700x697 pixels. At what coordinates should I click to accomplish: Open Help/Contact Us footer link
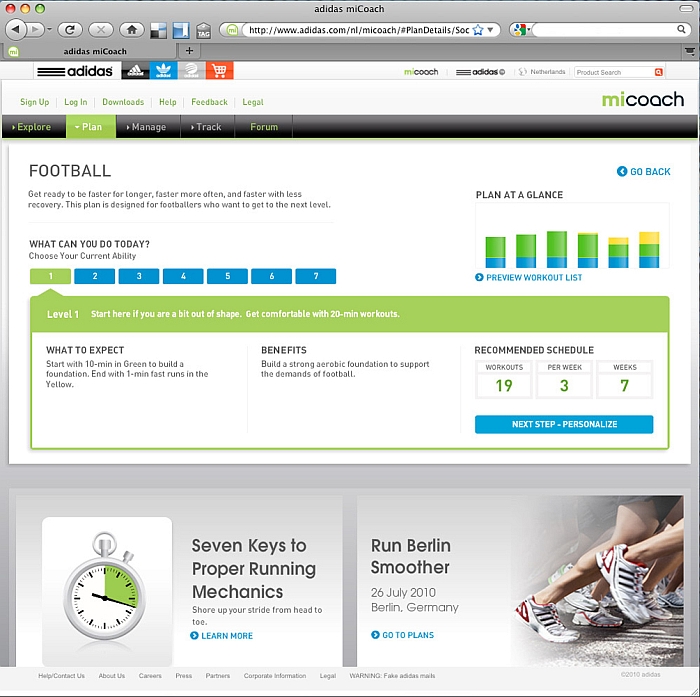point(61,676)
